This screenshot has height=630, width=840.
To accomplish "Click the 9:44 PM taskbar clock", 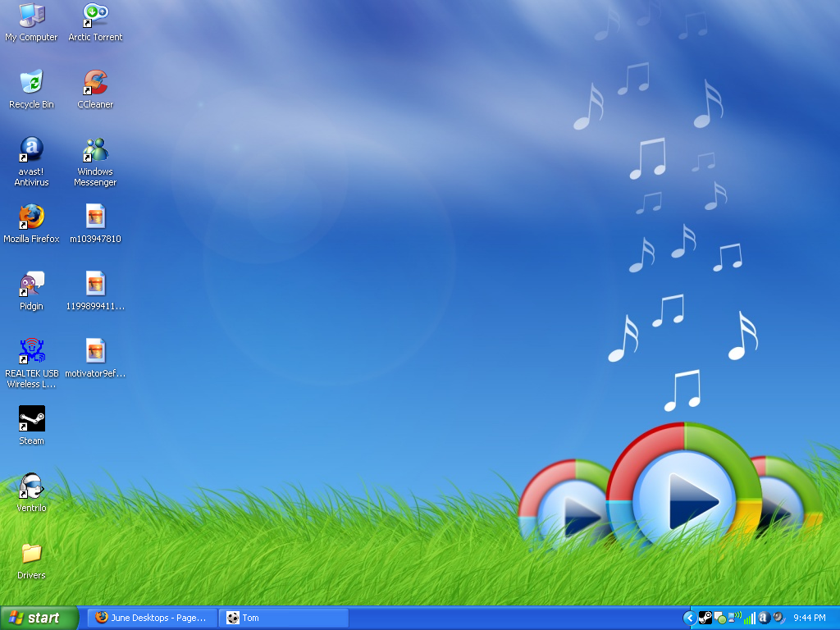I will coord(810,619).
